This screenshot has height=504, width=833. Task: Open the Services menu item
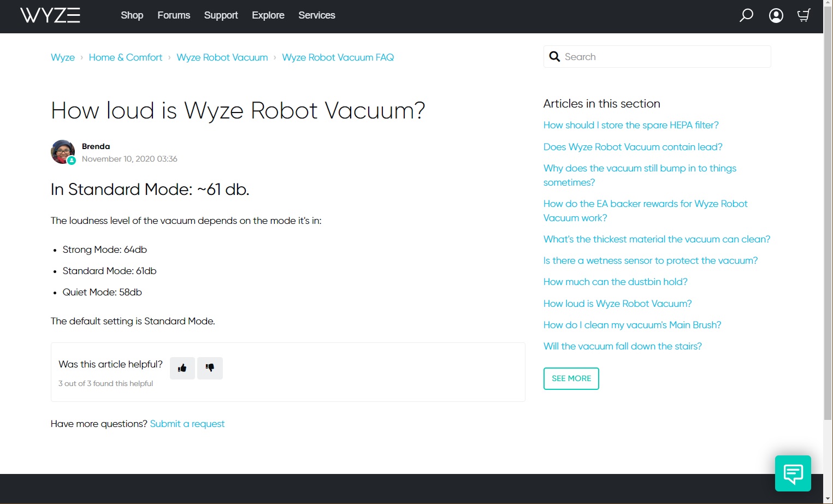317,15
